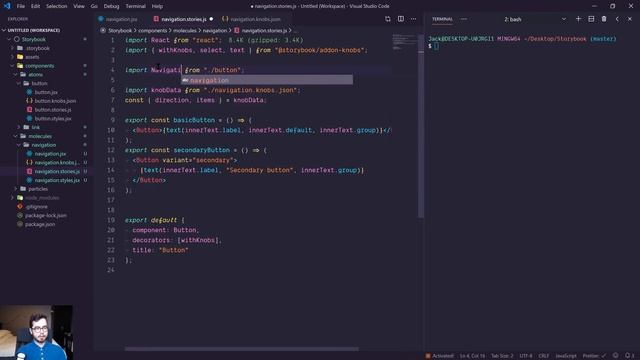Close the terminal panel
This screenshot has height=360, width=640.
[x=630, y=19]
